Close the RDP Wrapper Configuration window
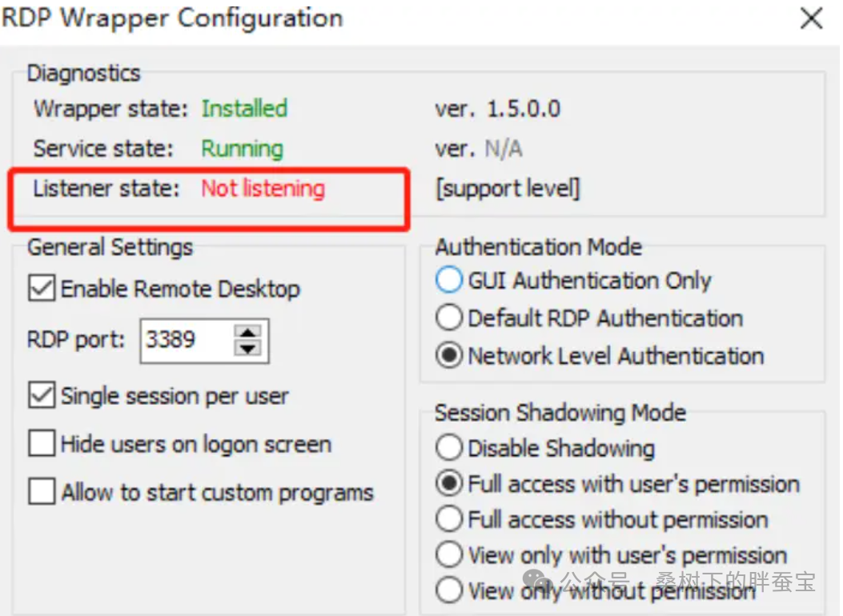Screen dimensions: 843x616 [x=811, y=19]
